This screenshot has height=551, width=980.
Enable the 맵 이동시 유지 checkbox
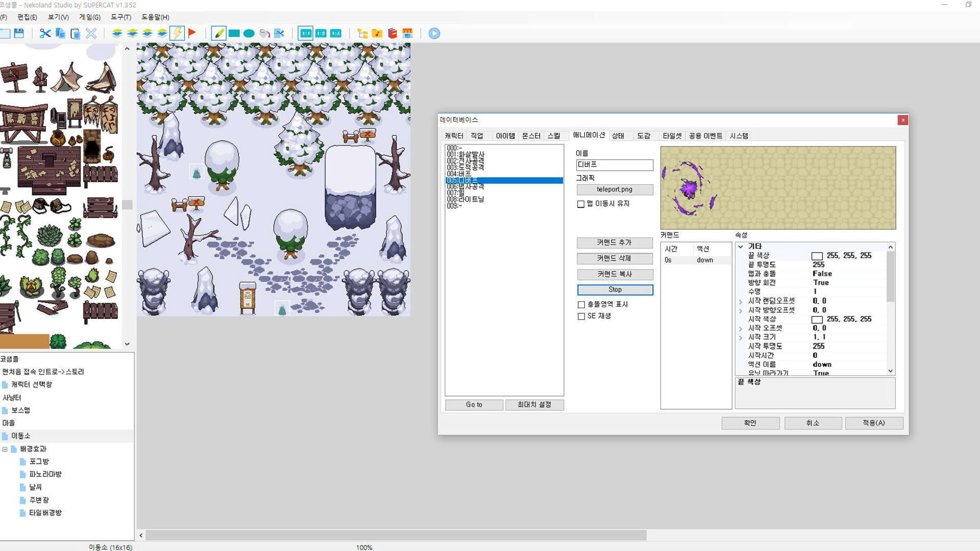pos(581,204)
